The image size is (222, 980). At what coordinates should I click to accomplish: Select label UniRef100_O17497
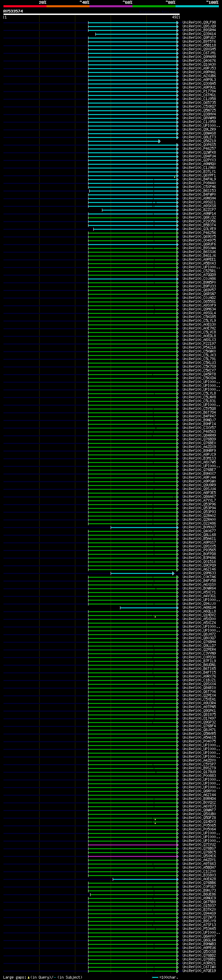point(199,718)
